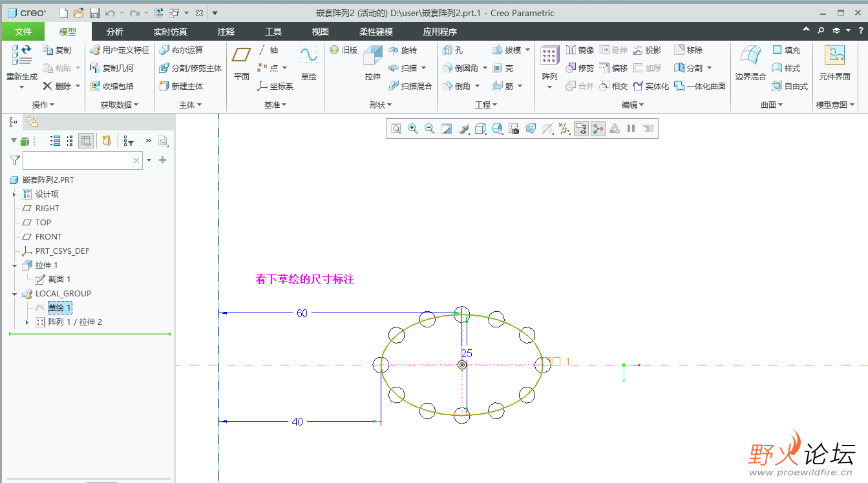Collapse the 拉伸 1 tree node
Screen dimensions: 868x483
click(x=14, y=265)
